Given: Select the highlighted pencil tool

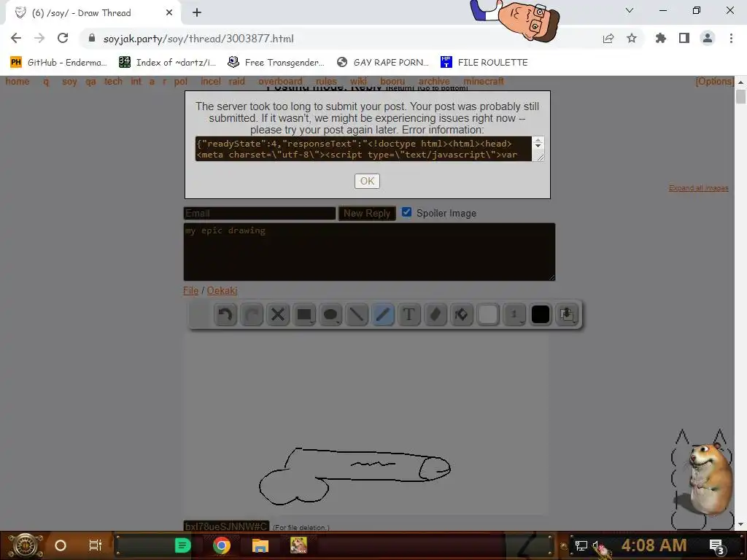Looking at the screenshot, I should pos(382,314).
